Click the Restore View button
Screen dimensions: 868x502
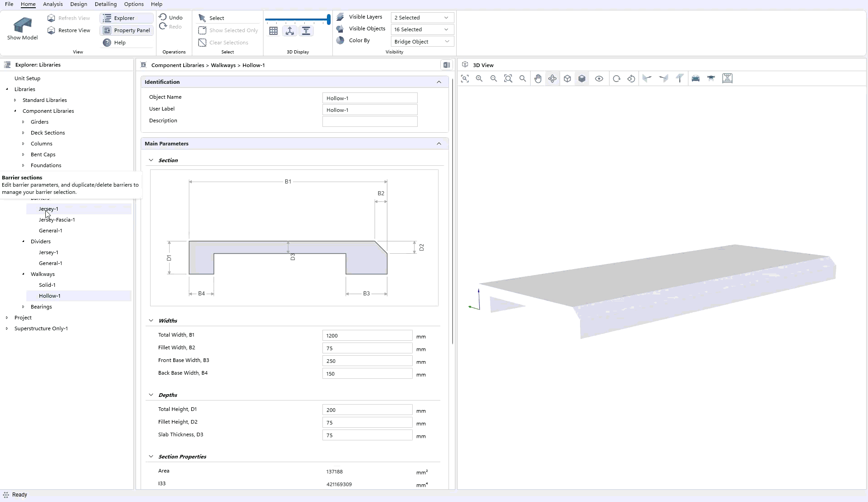[69, 30]
